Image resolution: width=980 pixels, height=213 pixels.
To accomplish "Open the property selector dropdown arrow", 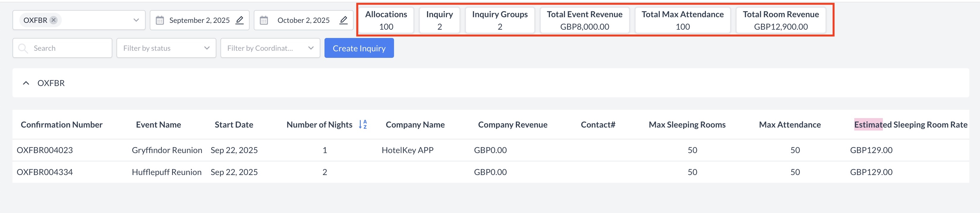I will [136, 20].
